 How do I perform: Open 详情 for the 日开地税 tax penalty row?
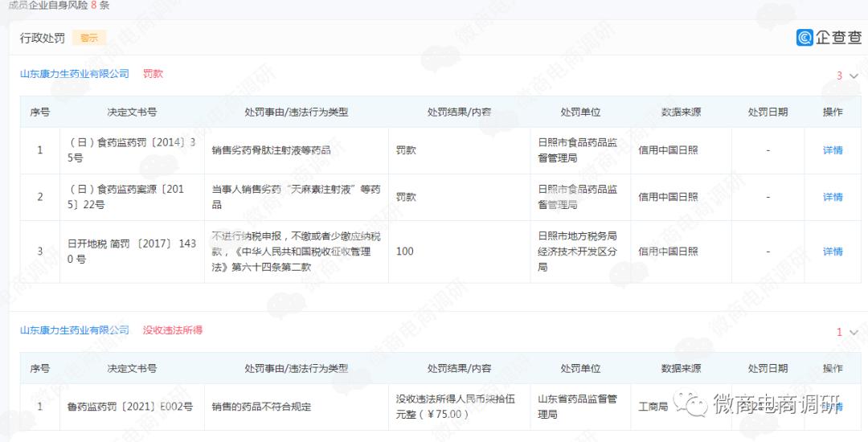point(833,252)
